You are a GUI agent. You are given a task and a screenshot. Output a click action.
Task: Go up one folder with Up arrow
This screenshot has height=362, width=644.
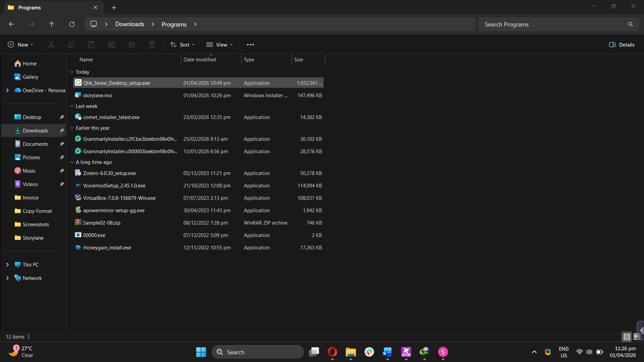(52, 24)
